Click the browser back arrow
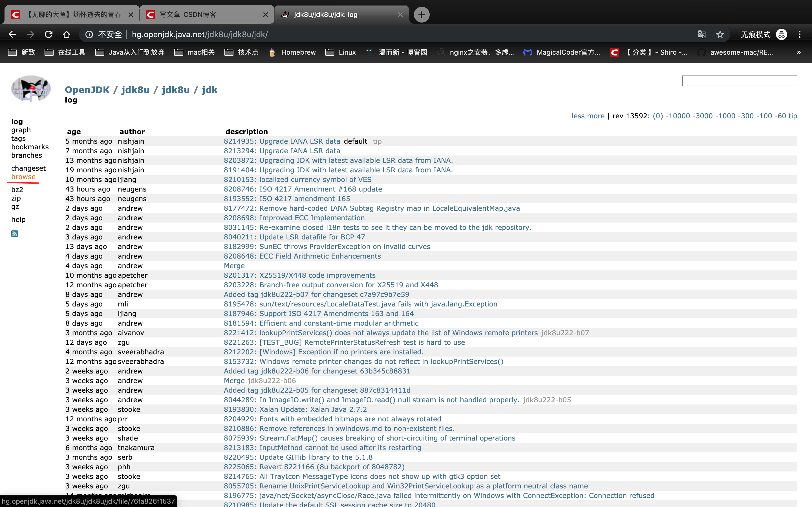Image resolution: width=812 pixels, height=507 pixels. [12, 34]
